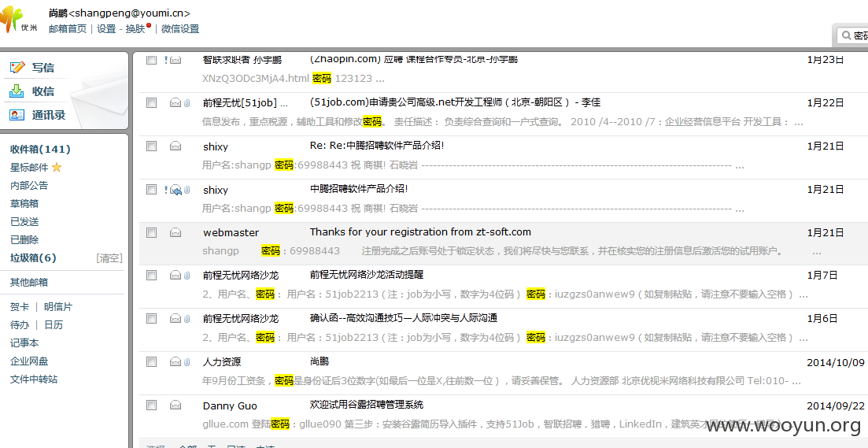
Task: Open 其他邮箱 in the sidebar
Action: tap(29, 283)
